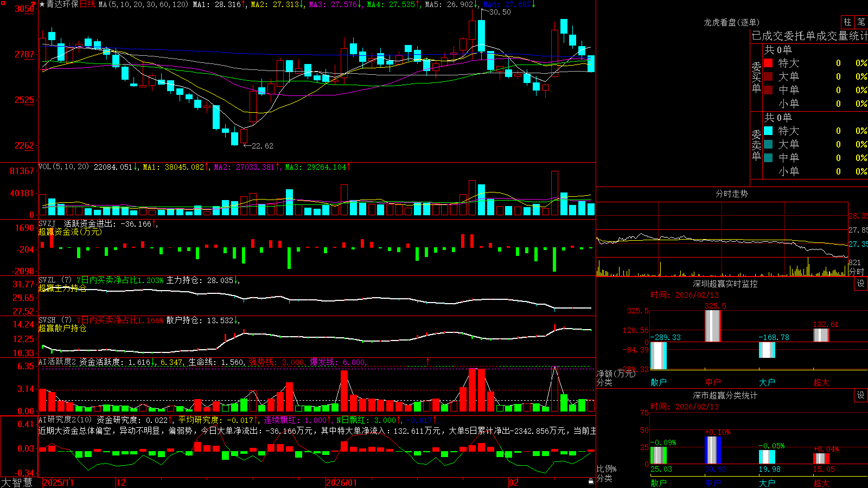Click the star icon beside 青达环保
This screenshot has width=868, height=488.
[42, 4]
